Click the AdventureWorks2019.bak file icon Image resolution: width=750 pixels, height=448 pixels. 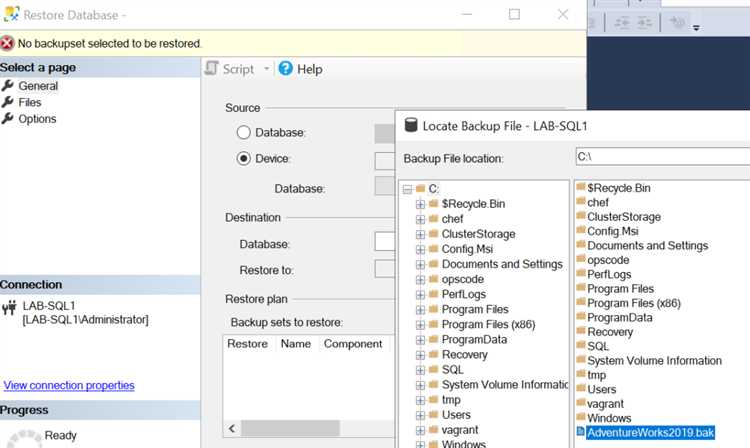click(581, 433)
